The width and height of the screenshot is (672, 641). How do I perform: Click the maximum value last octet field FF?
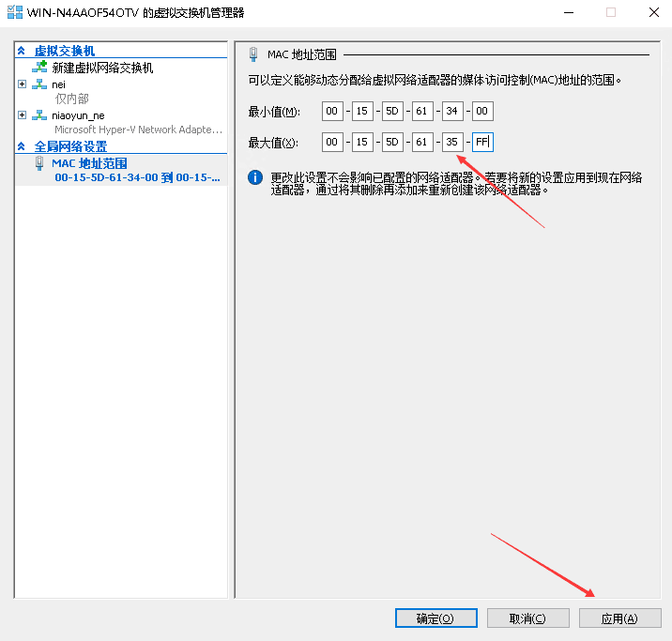[482, 142]
